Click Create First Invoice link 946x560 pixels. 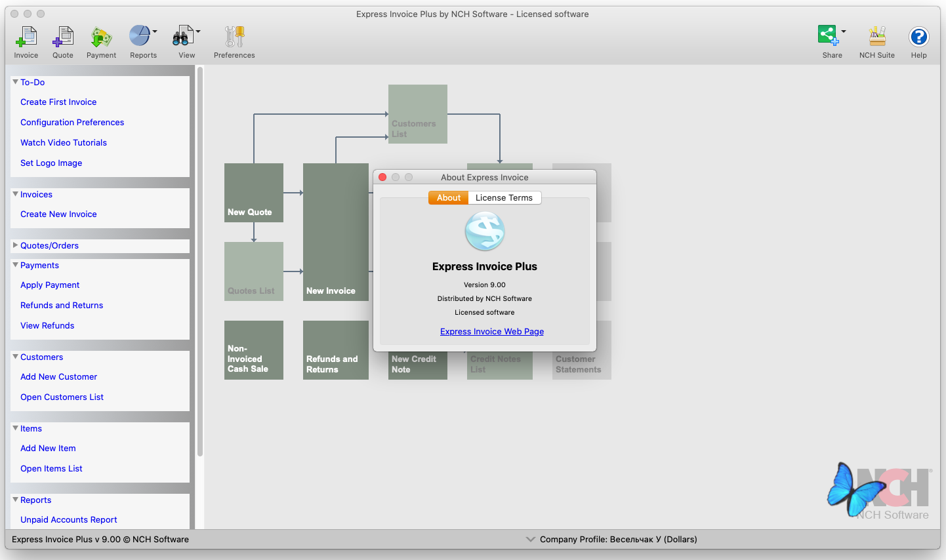[58, 102]
